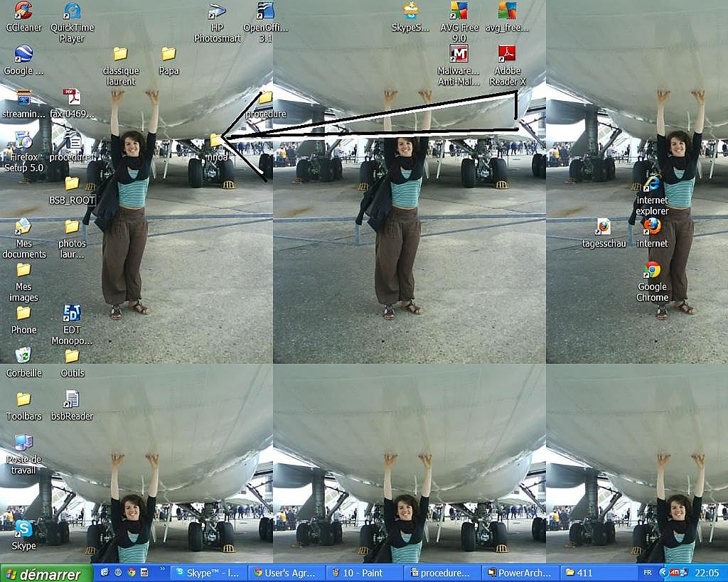Open the CCleaner desktop shortcut
The width and height of the screenshot is (728, 582).
[23, 18]
